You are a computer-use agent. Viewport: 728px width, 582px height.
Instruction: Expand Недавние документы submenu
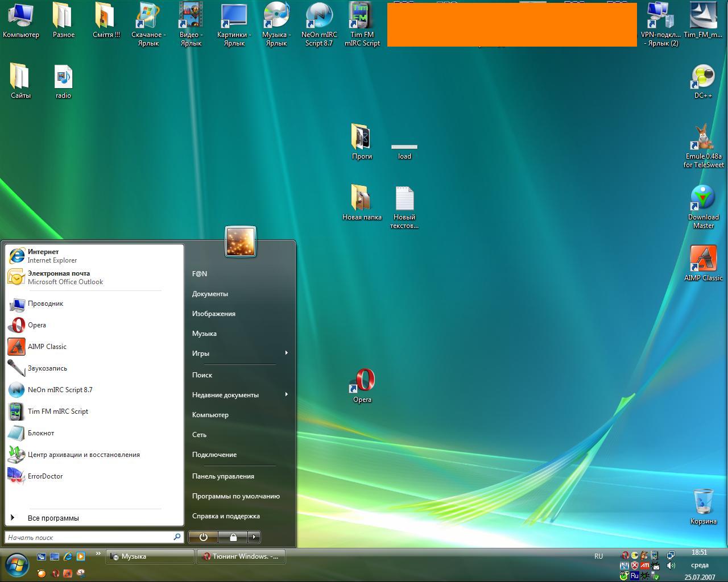click(286, 395)
